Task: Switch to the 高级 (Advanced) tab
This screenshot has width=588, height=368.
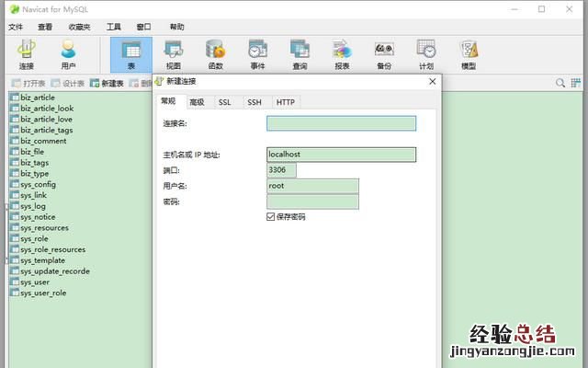Action: (197, 102)
